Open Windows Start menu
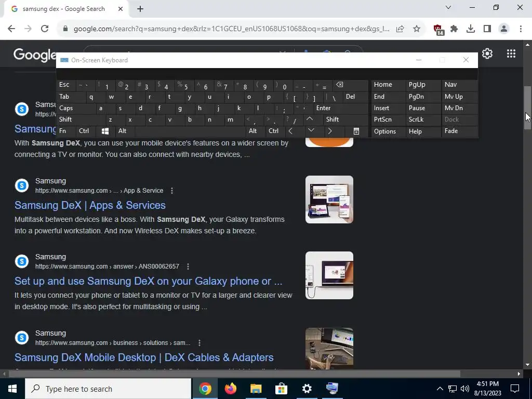 point(12,389)
